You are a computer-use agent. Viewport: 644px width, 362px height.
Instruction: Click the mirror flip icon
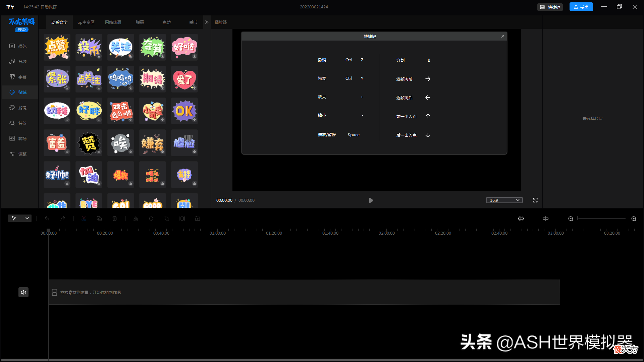(136, 219)
